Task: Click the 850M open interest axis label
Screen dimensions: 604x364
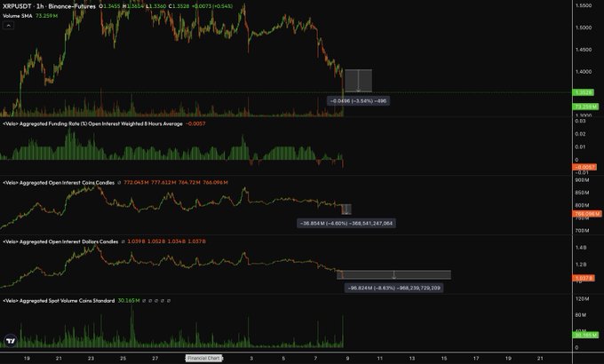Action: click(582, 193)
